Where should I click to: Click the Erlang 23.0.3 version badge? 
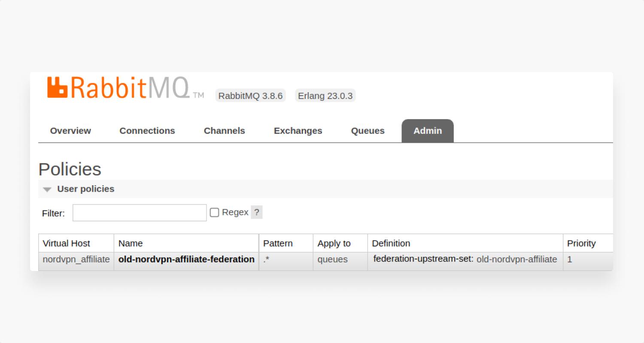[x=325, y=96]
